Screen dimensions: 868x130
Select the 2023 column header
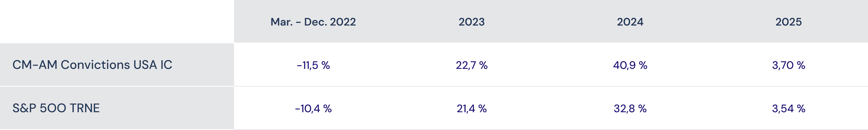pyautogui.click(x=471, y=22)
